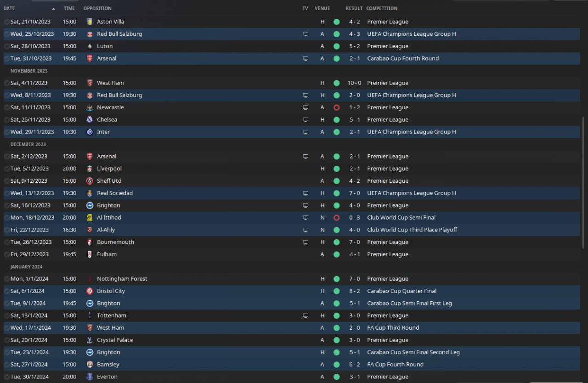
Task: Click the red loss indicator for Newcastle match
Action: point(336,107)
